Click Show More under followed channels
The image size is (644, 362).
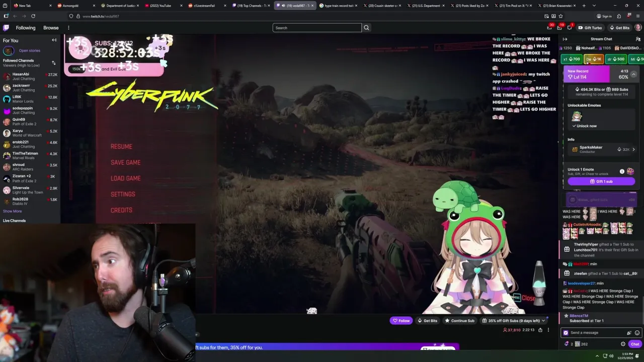pos(12,211)
